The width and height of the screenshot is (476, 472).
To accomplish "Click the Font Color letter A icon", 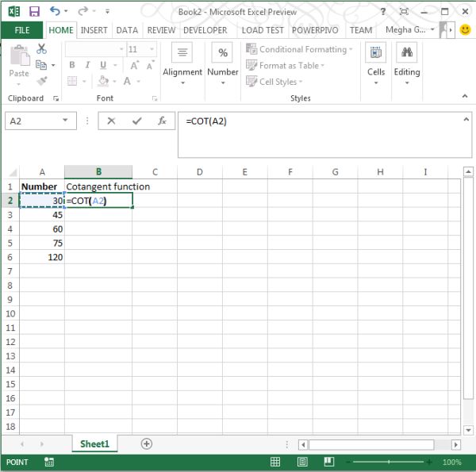I will tap(127, 81).
